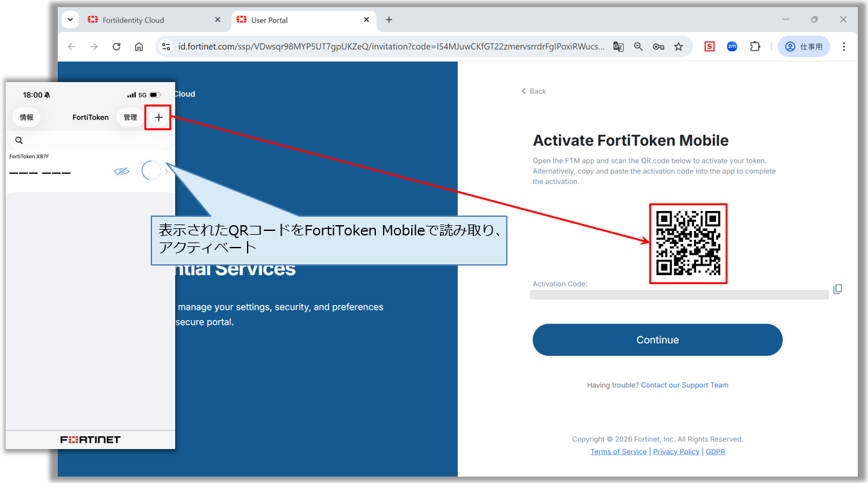
Task: Click the browser forward arrow
Action: [94, 47]
